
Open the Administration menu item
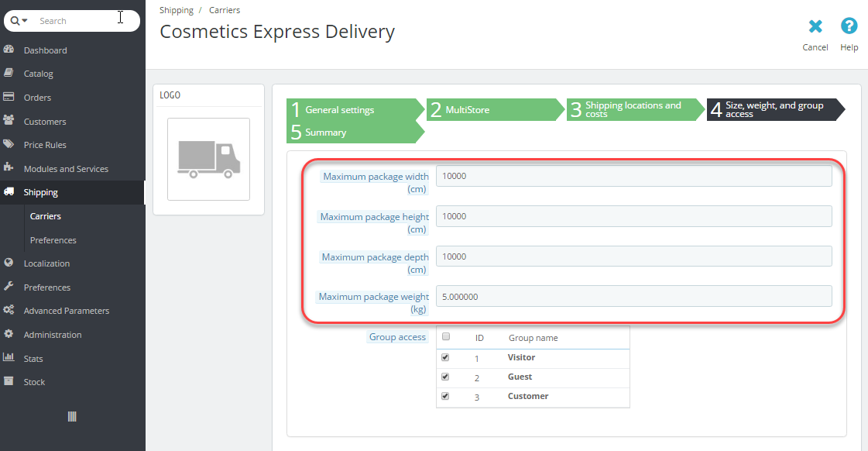click(x=53, y=335)
